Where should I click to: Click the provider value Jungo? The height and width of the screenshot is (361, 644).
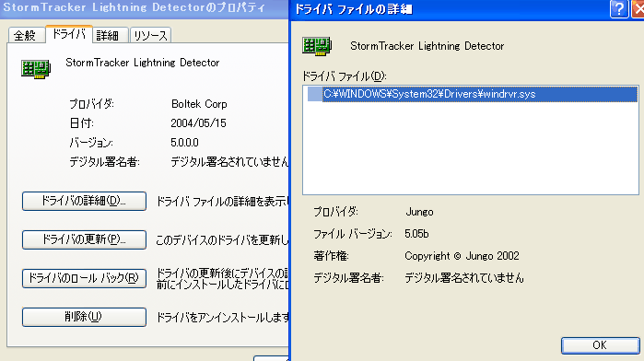419,212
